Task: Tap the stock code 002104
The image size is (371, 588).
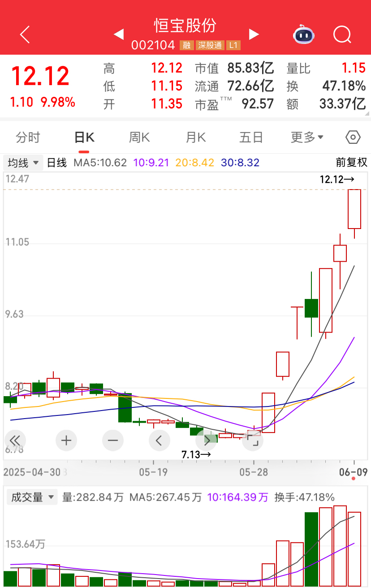Action: [x=153, y=45]
